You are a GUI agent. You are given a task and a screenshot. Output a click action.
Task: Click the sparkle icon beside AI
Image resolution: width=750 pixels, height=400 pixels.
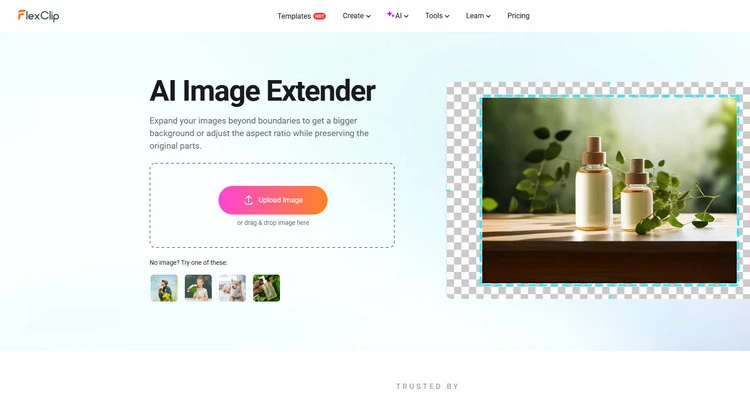pyautogui.click(x=390, y=14)
